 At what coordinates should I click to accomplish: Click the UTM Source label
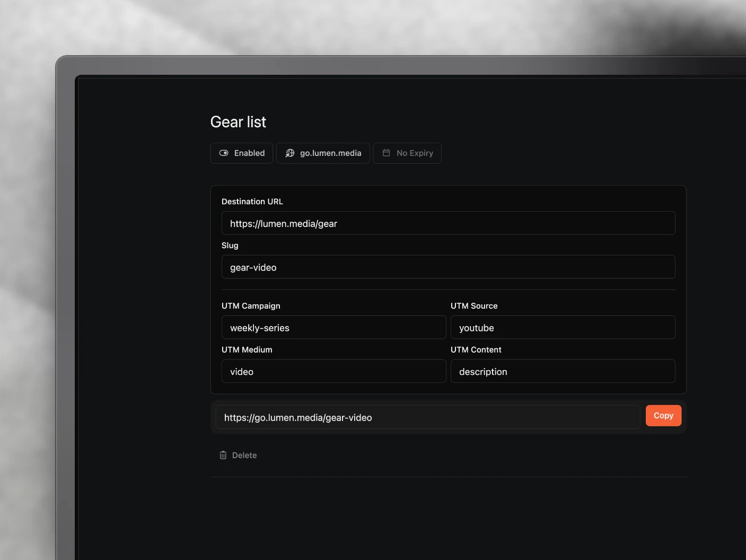[474, 306]
